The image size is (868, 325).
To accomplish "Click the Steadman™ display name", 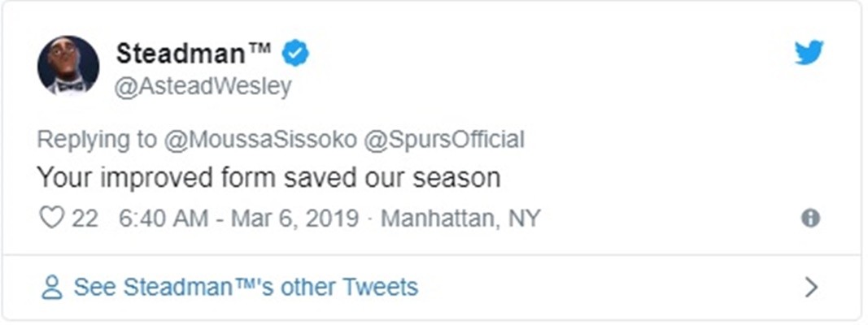I will 194,54.
